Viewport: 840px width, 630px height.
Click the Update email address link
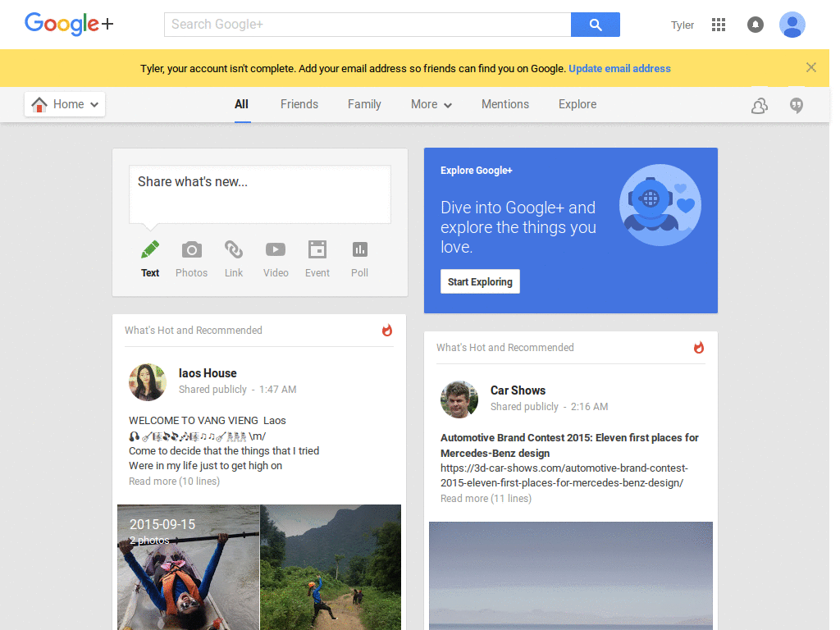pyautogui.click(x=619, y=69)
